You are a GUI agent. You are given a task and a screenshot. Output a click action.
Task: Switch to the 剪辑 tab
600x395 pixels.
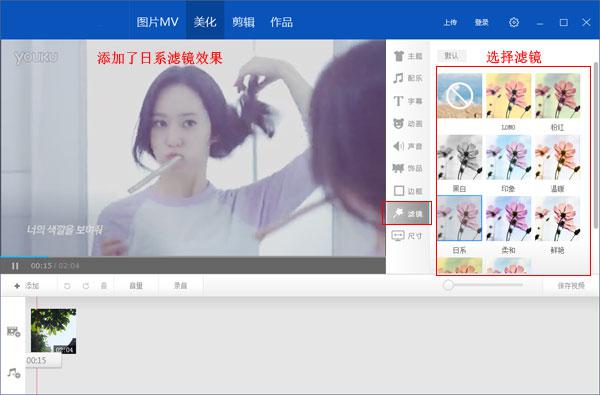click(243, 22)
